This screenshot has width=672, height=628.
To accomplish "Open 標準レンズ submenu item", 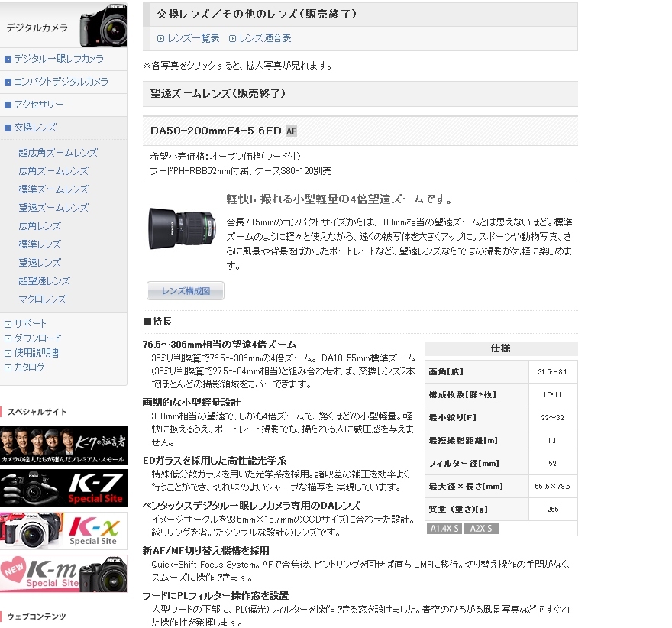I will (x=40, y=244).
